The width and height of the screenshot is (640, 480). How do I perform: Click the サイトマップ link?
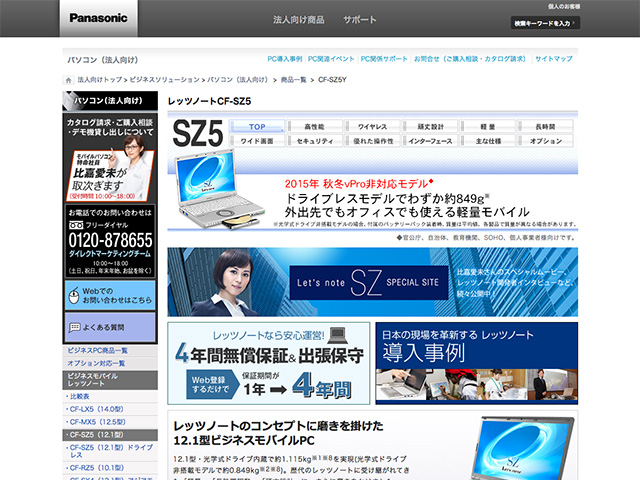553,59
